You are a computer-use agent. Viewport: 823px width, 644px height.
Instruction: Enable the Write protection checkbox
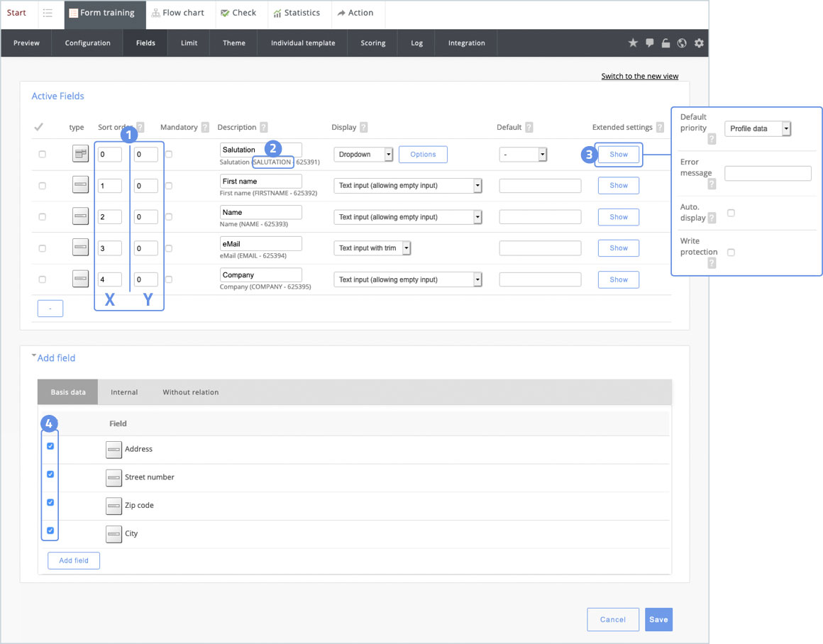(x=731, y=252)
